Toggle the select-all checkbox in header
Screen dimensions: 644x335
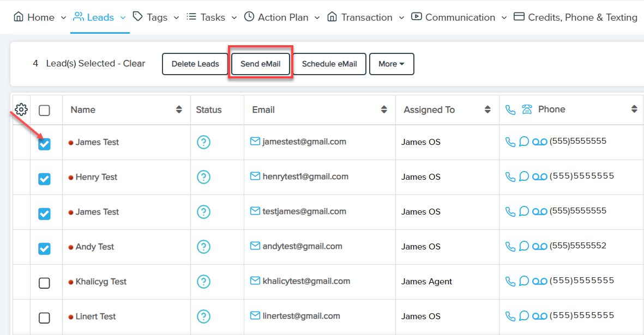[45, 111]
